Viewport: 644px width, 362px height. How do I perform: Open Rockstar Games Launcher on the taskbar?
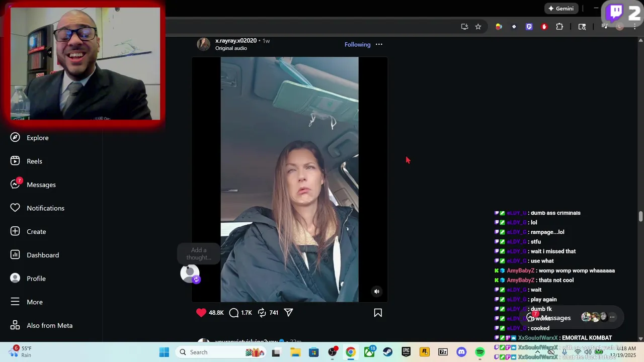tap(425, 352)
